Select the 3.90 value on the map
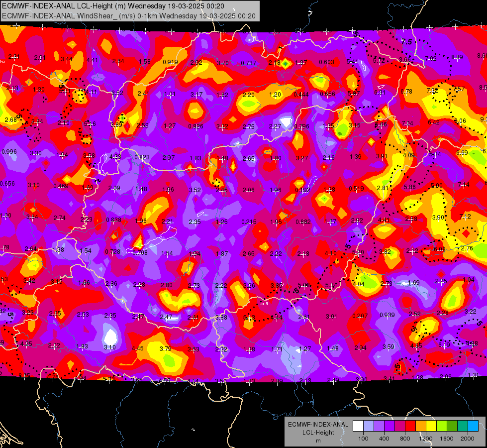This screenshot has height=448, width=487. pos(438,218)
